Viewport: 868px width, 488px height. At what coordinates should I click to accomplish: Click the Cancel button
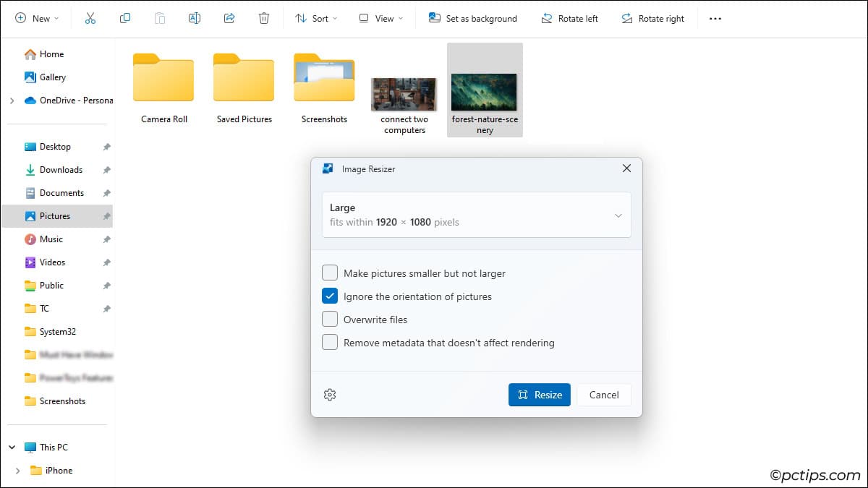tap(604, 395)
